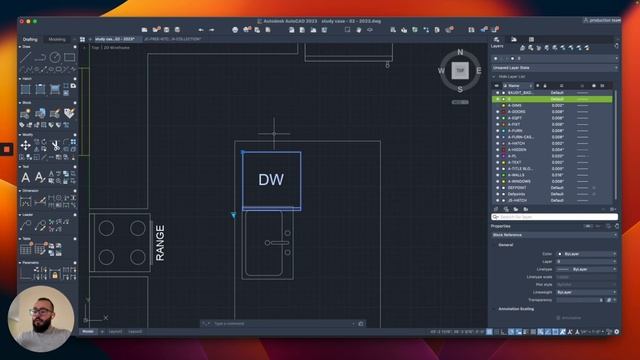
Task: Switch to the Layout2 tab
Action: 135,332
